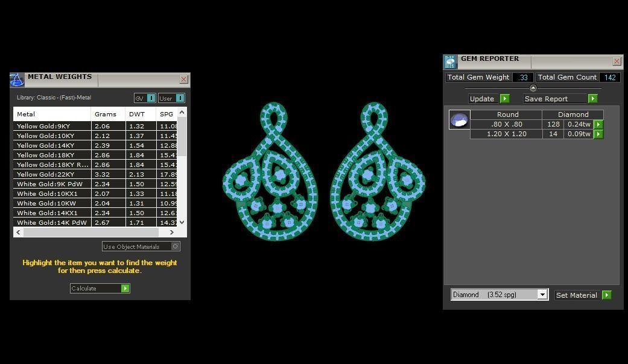Click the DWT column header
This screenshot has width=628, height=364.
[141, 114]
